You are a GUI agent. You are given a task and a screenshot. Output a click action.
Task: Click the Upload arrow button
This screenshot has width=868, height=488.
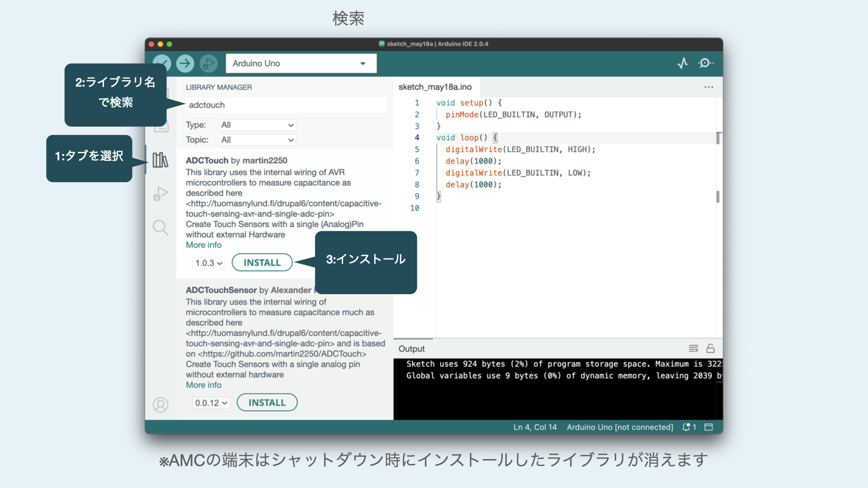[x=185, y=63]
